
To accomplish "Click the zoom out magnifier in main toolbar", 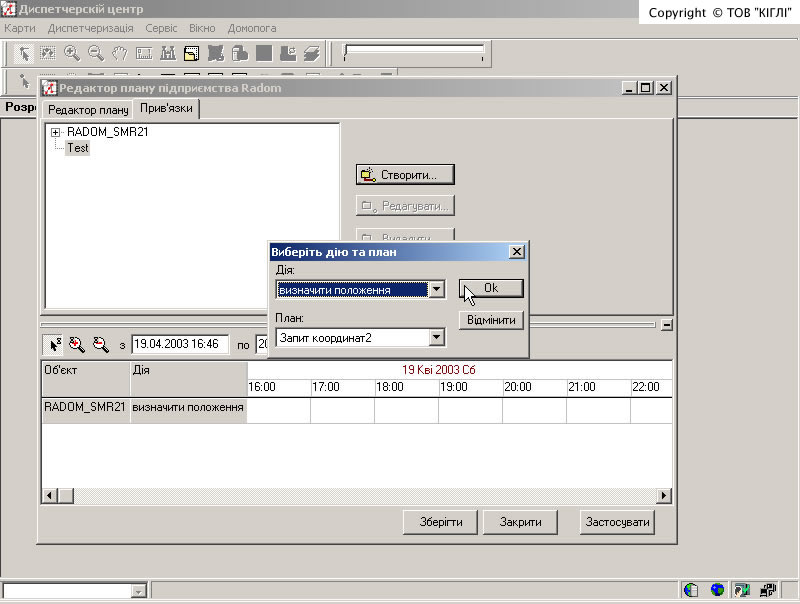I will 96,53.
